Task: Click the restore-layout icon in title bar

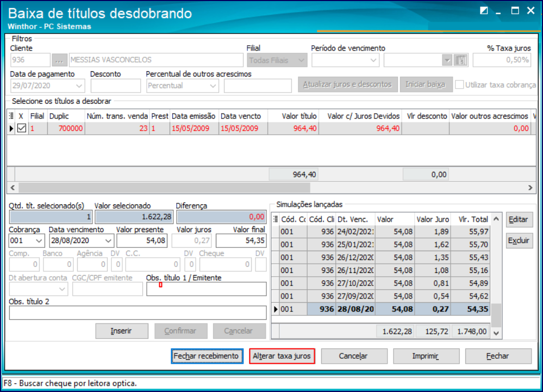Action: tap(484, 11)
